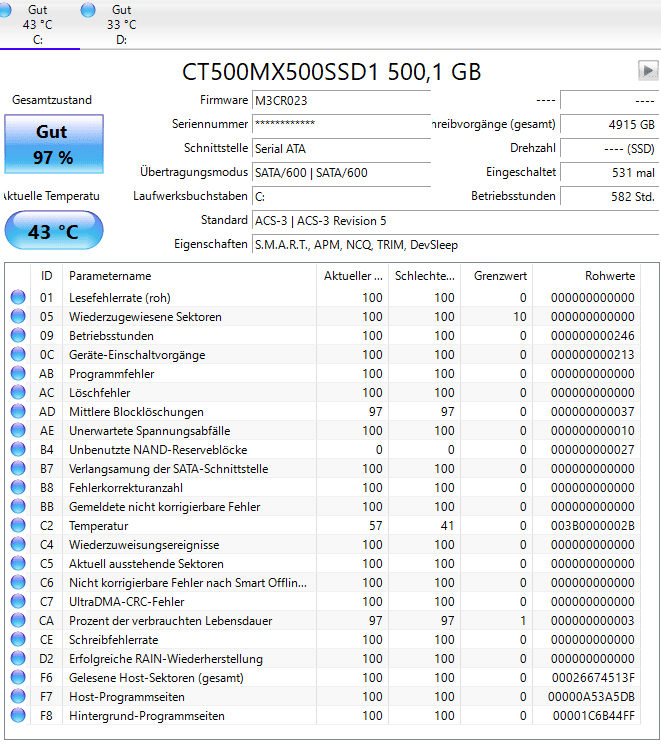Click status icon for Wiederzugewiesene Sektoren
Image resolution: width=661 pixels, height=747 pixels.
18,316
